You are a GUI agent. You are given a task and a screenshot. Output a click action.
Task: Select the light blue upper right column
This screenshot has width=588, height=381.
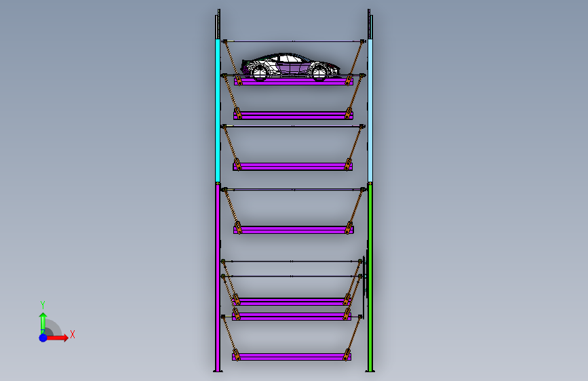(370, 111)
